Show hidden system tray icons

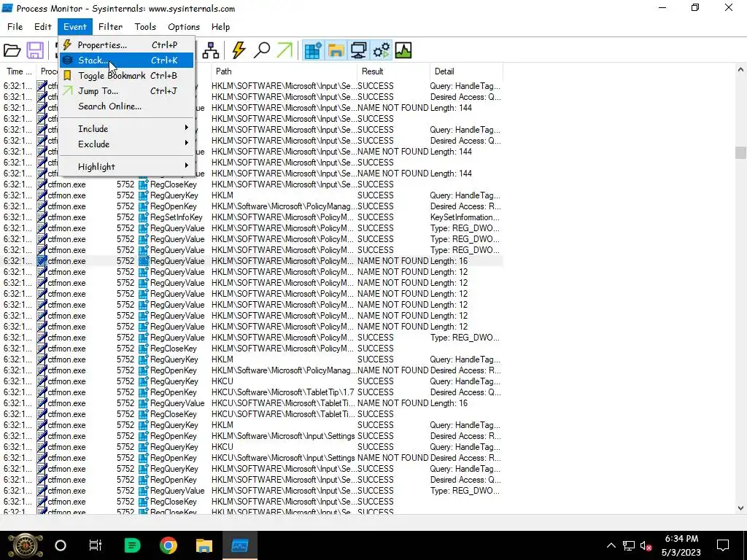[611, 545]
